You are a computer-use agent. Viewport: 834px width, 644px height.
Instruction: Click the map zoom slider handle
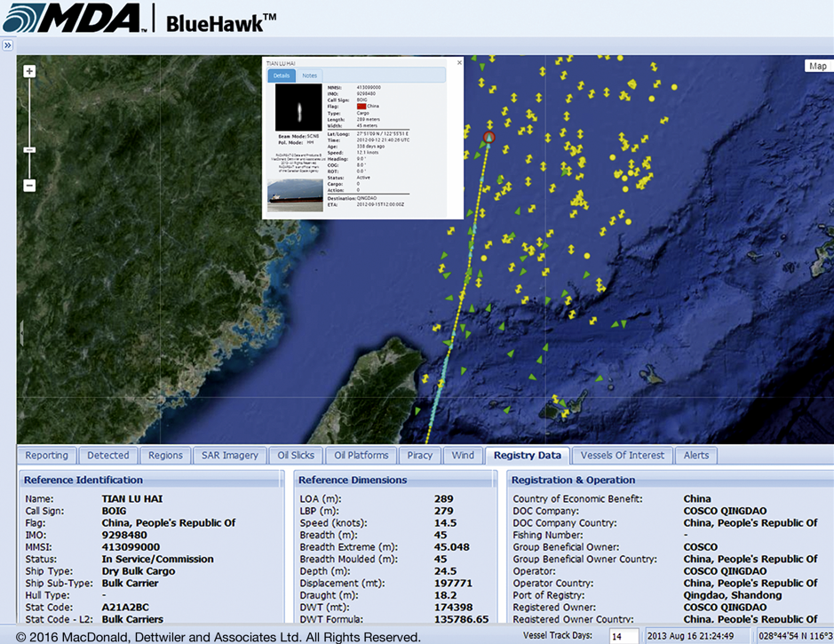pos(29,150)
